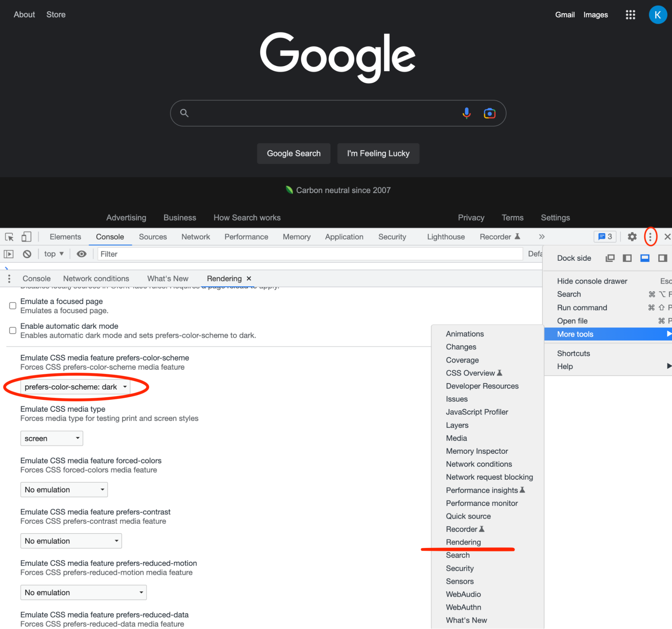Open the prefers-color-scheme dropdown
Screen dimensions: 672x629
pos(75,387)
